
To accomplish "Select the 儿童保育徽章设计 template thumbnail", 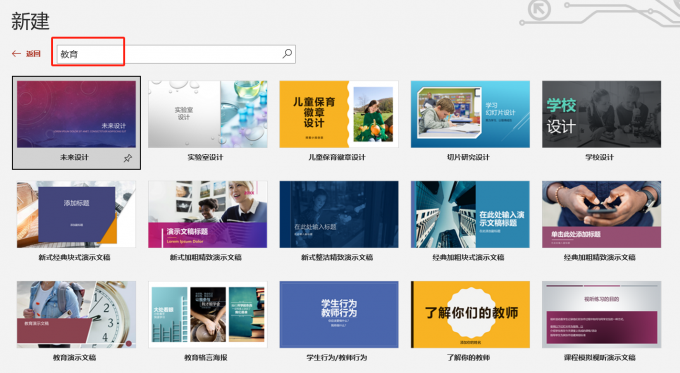I will coord(339,114).
